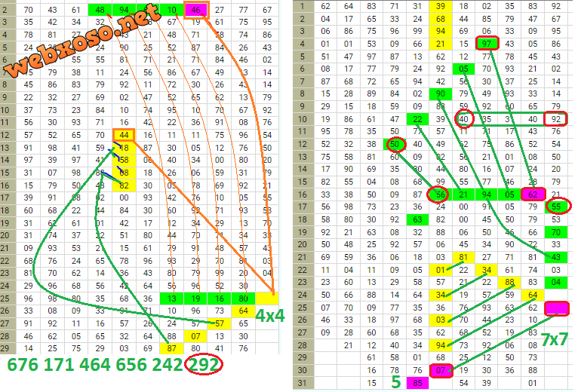This screenshot has width=581, height=392.
Task: Select the orange-bordered yellow cell 44
Action: click(x=124, y=135)
